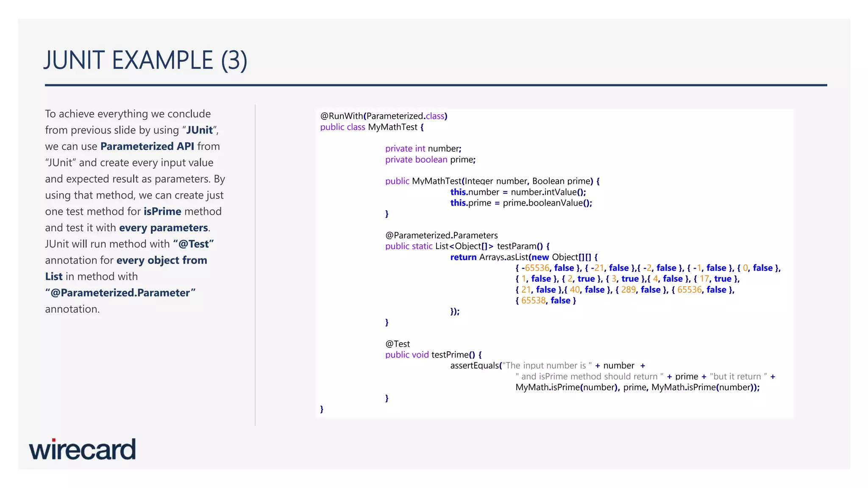Select the 'private int number;' line
Screen dimensions: 868x488
423,149
